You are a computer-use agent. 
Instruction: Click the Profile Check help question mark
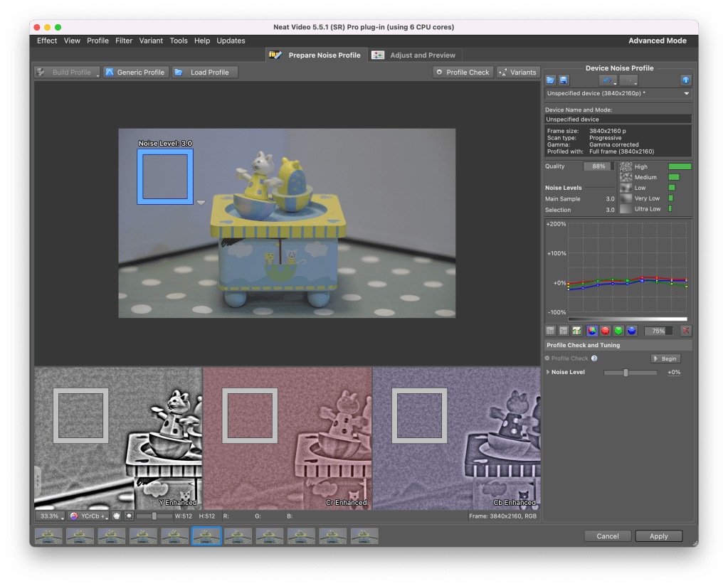[x=594, y=358]
